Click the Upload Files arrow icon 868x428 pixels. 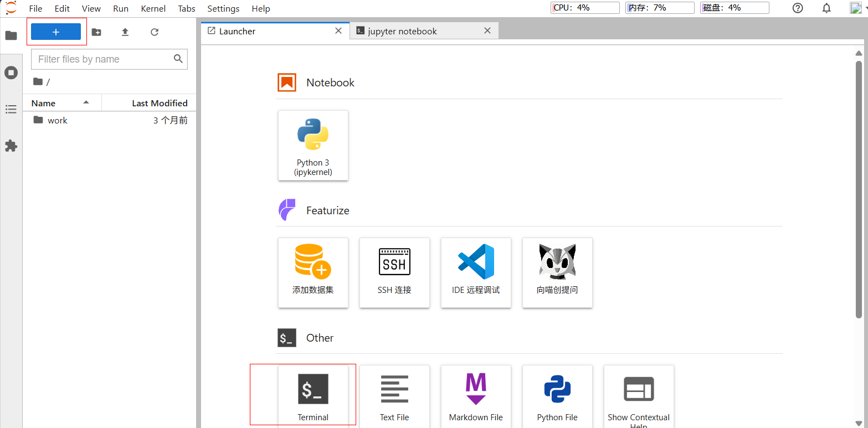(x=125, y=32)
